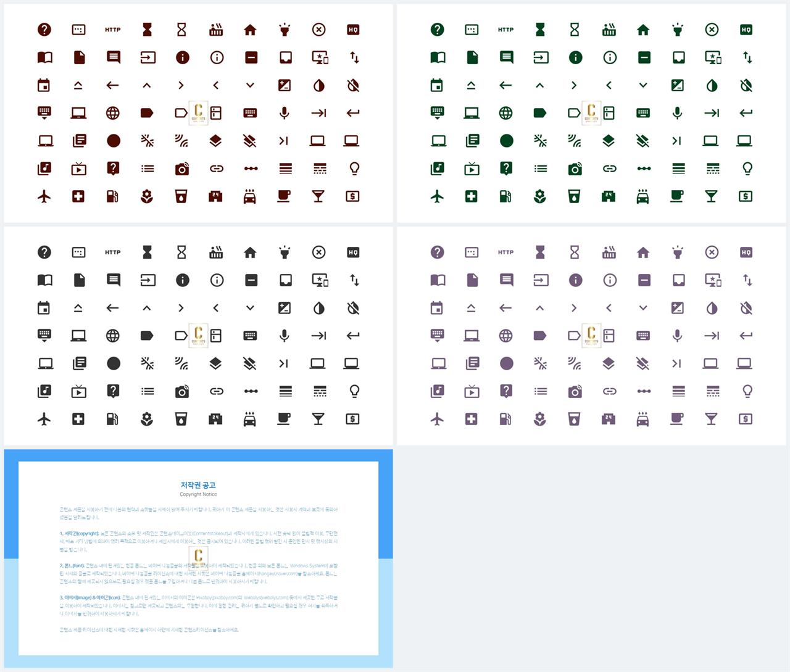Click the dark gray bulleted list icon

point(147,391)
